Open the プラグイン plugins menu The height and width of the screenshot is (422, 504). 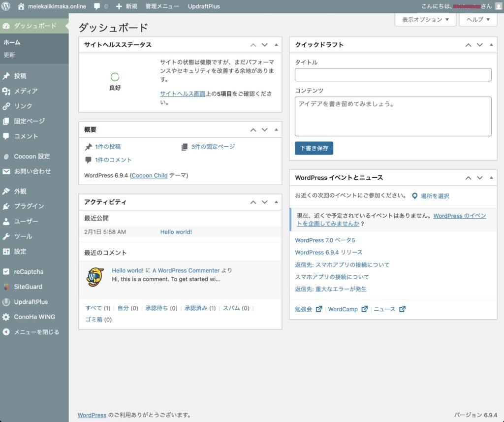click(29, 206)
